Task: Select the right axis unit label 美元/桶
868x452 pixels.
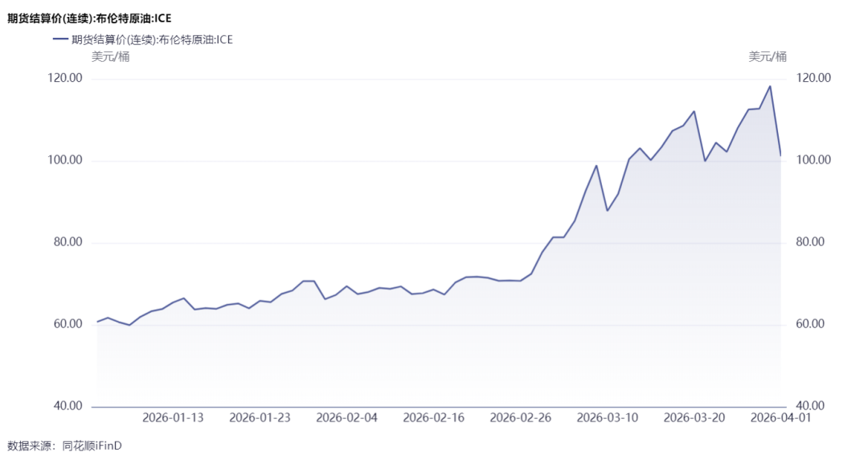Action: [768, 56]
